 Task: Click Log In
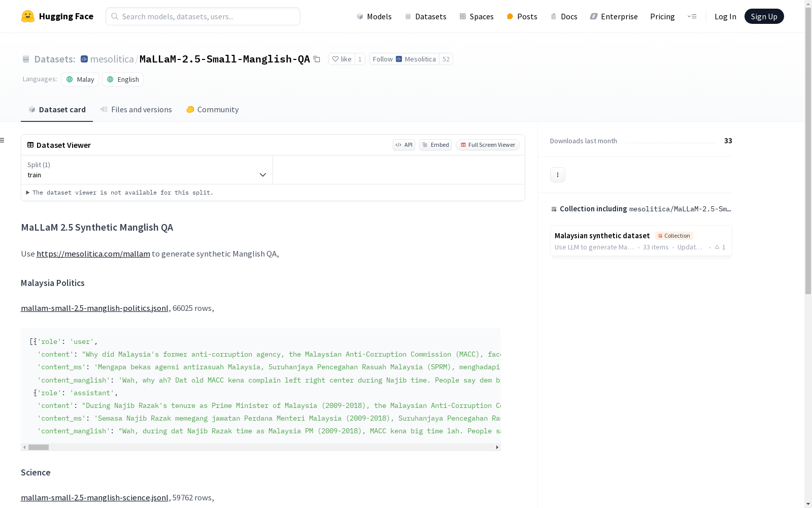pyautogui.click(x=725, y=16)
